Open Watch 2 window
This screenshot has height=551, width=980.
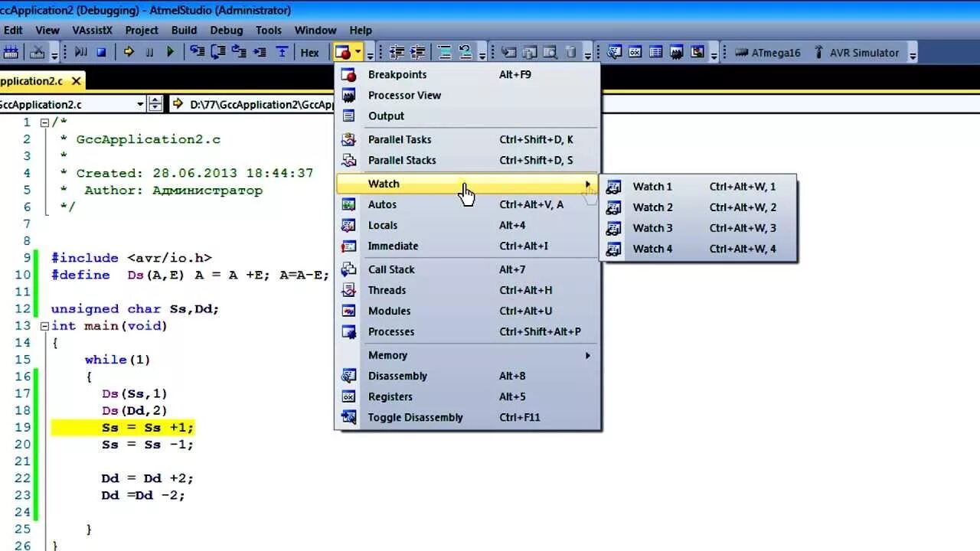click(x=698, y=207)
